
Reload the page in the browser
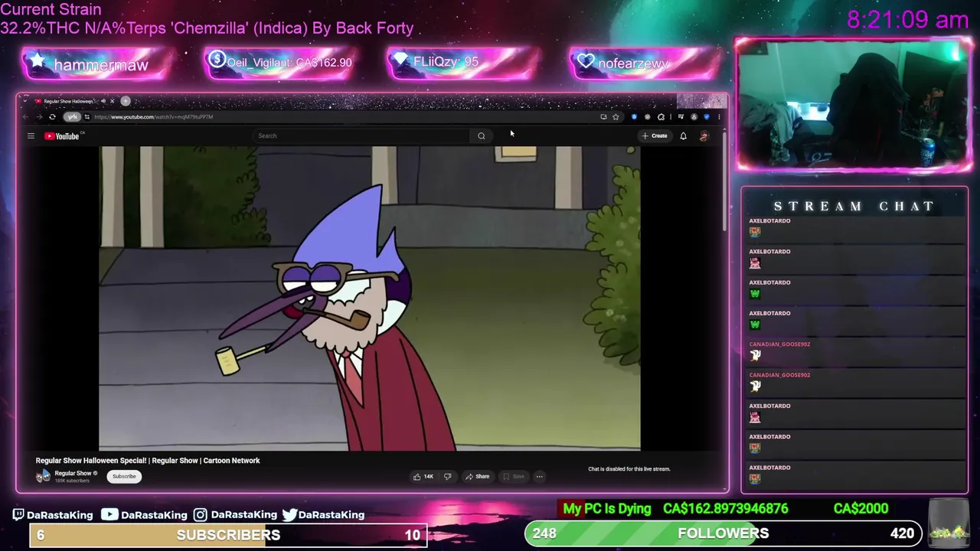pos(52,117)
